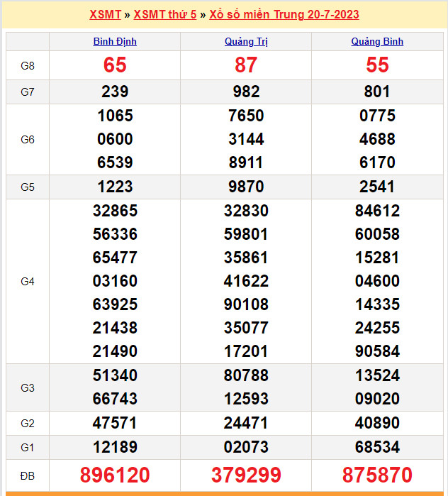Select G7 result 239
This screenshot has width=448, height=496.
click(115, 92)
